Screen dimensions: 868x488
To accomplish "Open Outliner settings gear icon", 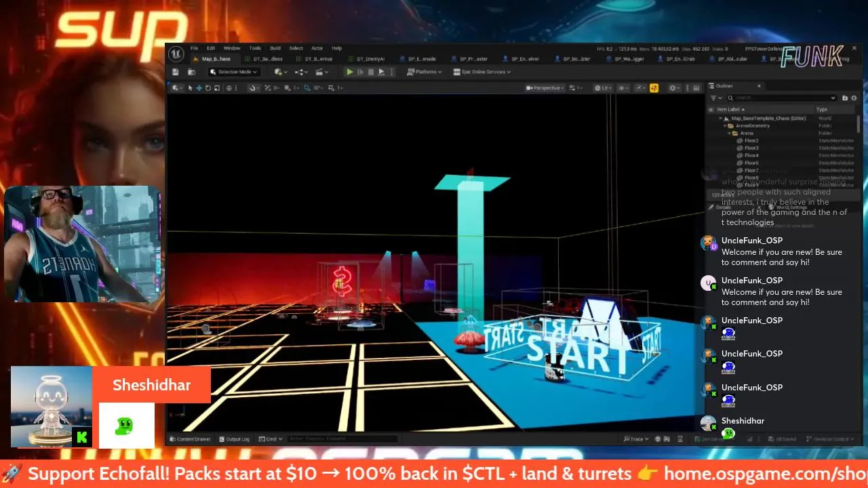I will pyautogui.click(x=854, y=98).
